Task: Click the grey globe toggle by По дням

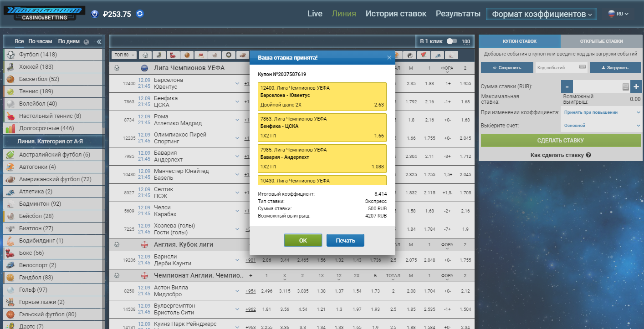Action: pyautogui.click(x=86, y=42)
